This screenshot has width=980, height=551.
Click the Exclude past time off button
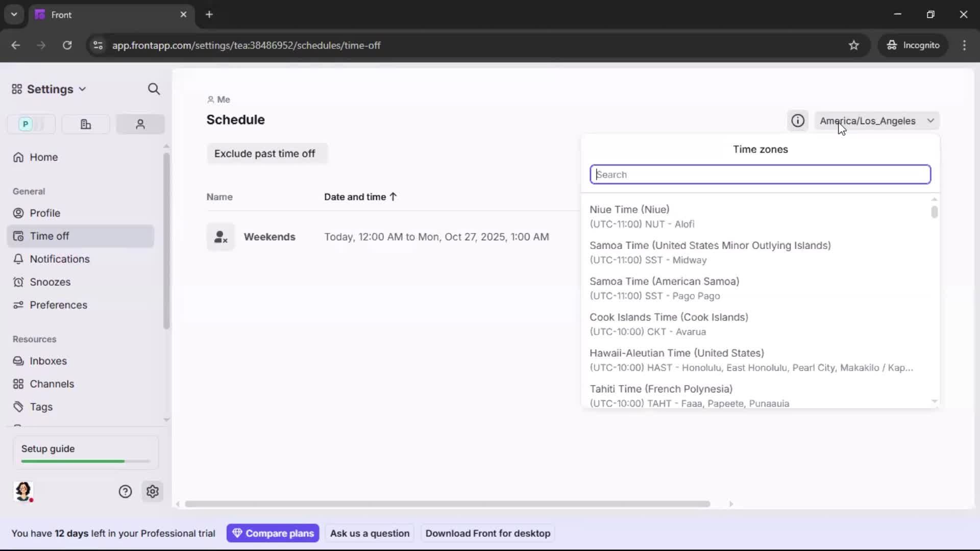click(266, 153)
